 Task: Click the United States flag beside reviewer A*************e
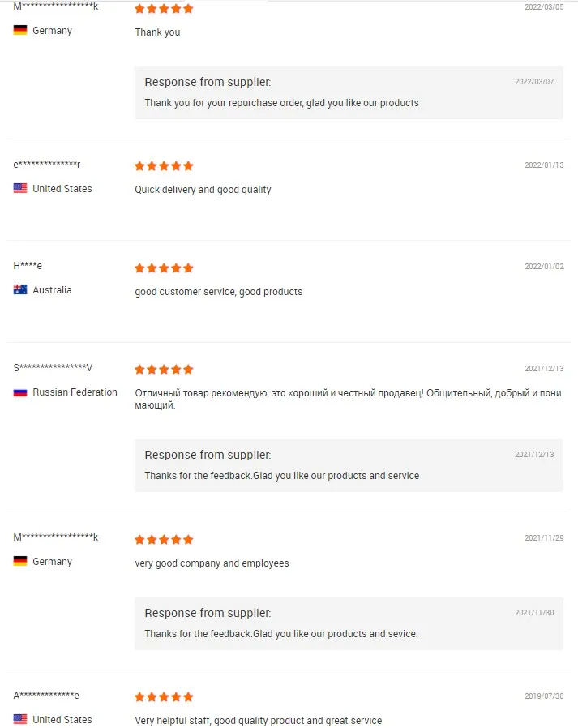20,720
